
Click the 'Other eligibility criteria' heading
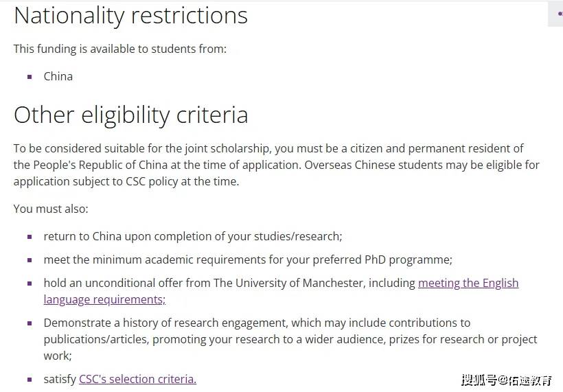pyautogui.click(x=130, y=115)
